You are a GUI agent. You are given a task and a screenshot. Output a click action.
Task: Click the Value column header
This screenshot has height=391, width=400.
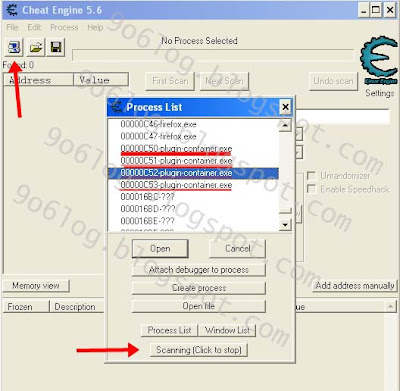[101, 80]
